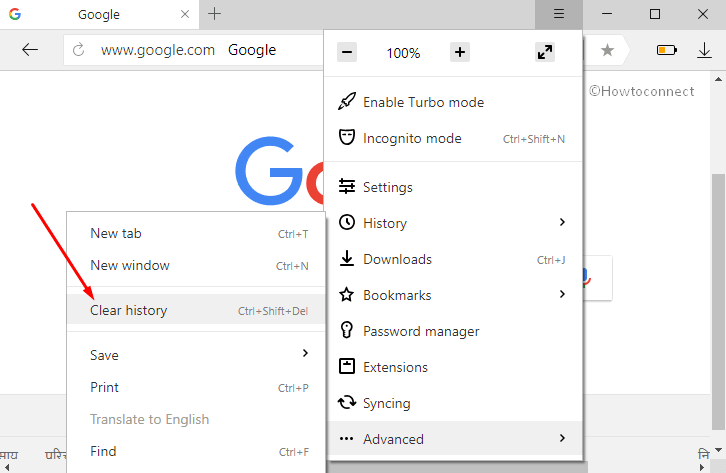Image resolution: width=726 pixels, height=473 pixels.
Task: Click the horizontal scroll right arrow
Action: (x=702, y=467)
